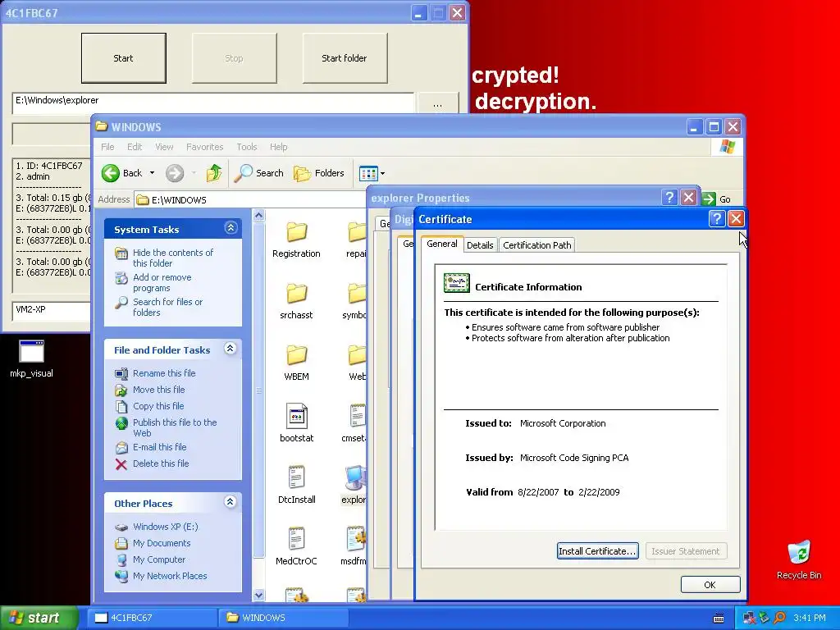
Task: Select the Registration folder icon
Action: pyautogui.click(x=296, y=240)
